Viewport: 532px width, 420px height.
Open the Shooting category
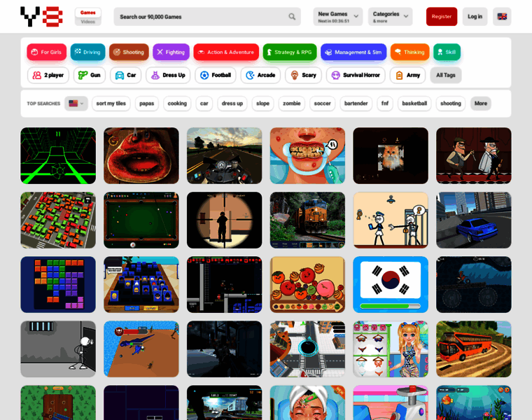click(x=129, y=52)
